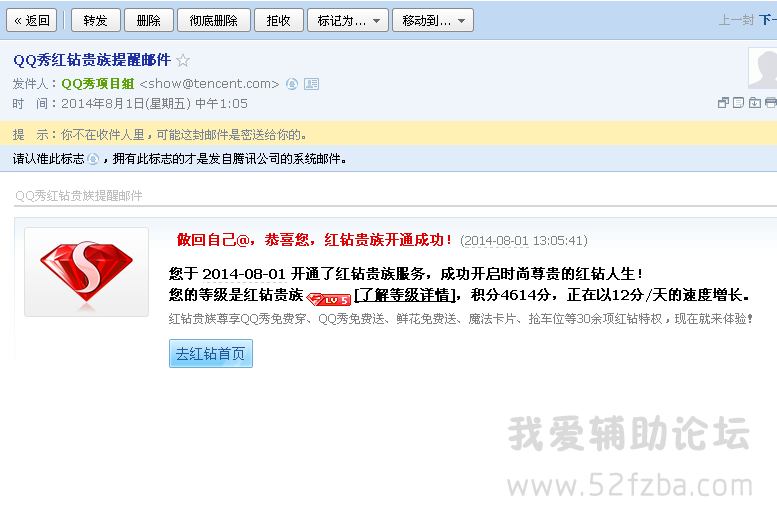Click the sender avatar picture
Viewport: 777px width, 524px height.
(763, 68)
